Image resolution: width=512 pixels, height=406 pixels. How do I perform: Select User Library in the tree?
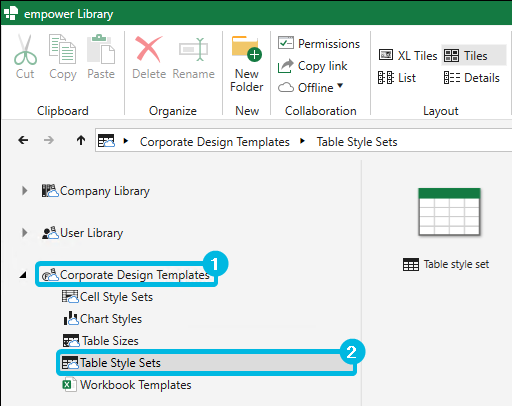pos(92,233)
